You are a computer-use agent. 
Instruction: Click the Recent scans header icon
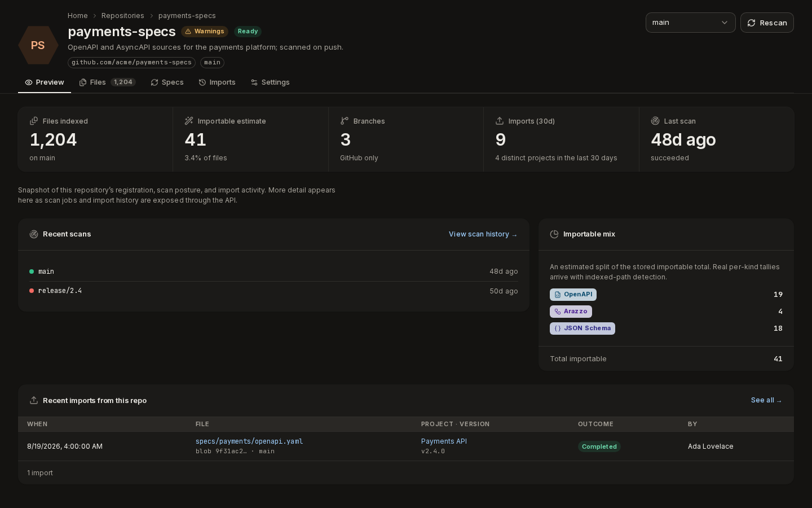pyautogui.click(x=34, y=234)
